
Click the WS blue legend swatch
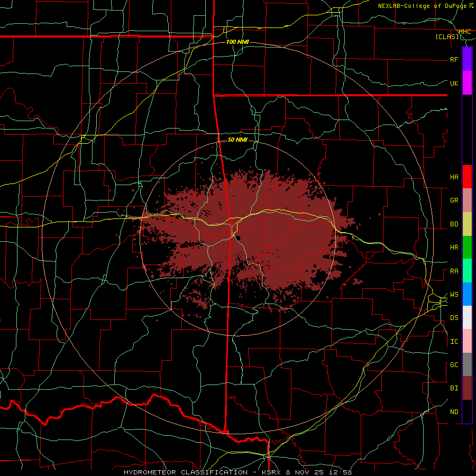tap(467, 294)
